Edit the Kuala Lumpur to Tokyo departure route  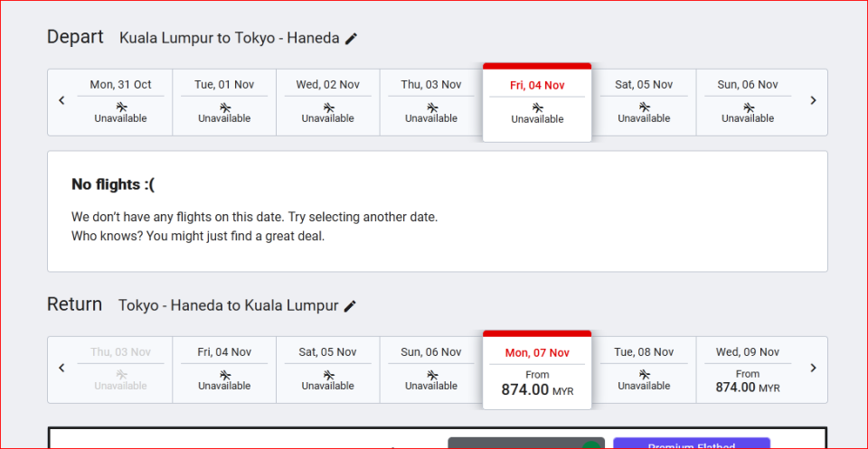pos(351,39)
